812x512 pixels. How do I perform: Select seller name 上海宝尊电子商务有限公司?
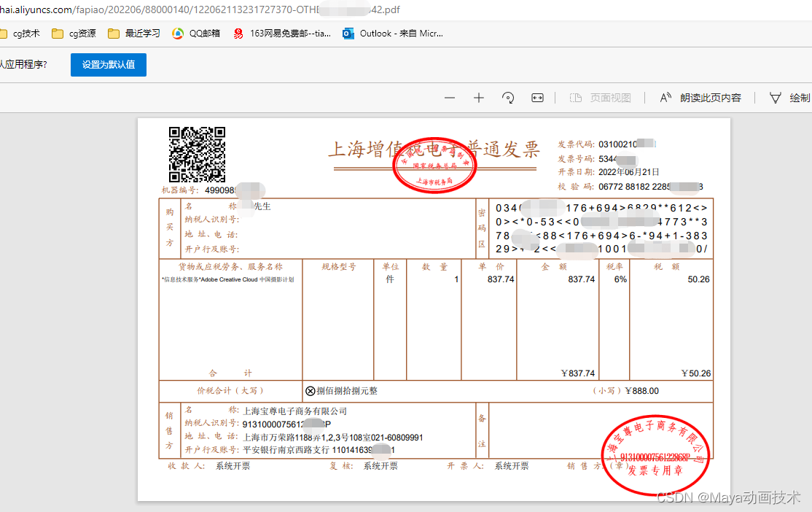(295, 411)
